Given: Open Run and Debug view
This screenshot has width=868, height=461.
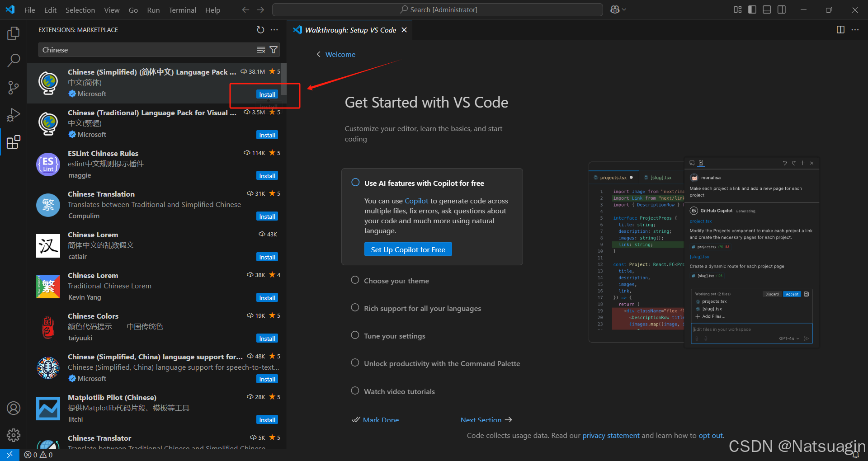Looking at the screenshot, I should (14, 115).
